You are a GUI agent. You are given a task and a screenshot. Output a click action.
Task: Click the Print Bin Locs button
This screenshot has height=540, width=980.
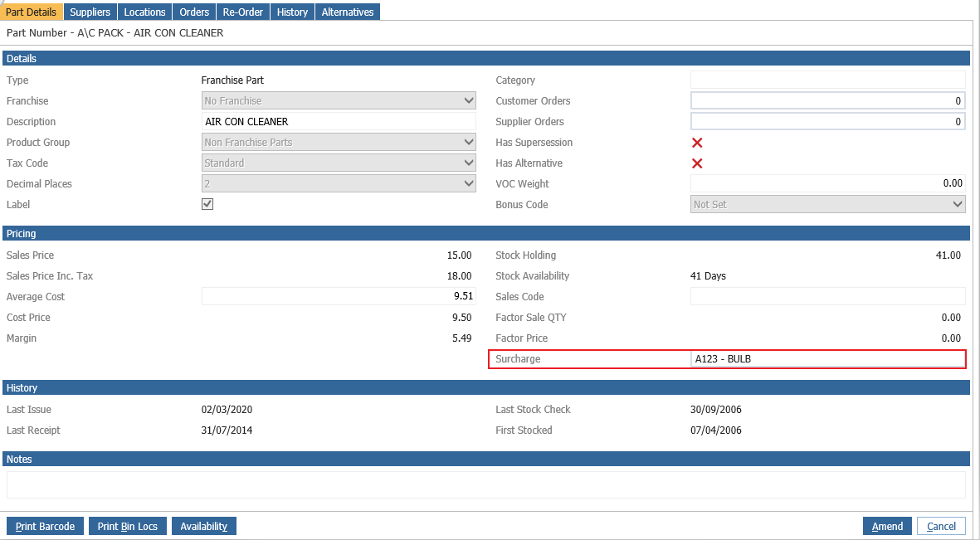[128, 526]
